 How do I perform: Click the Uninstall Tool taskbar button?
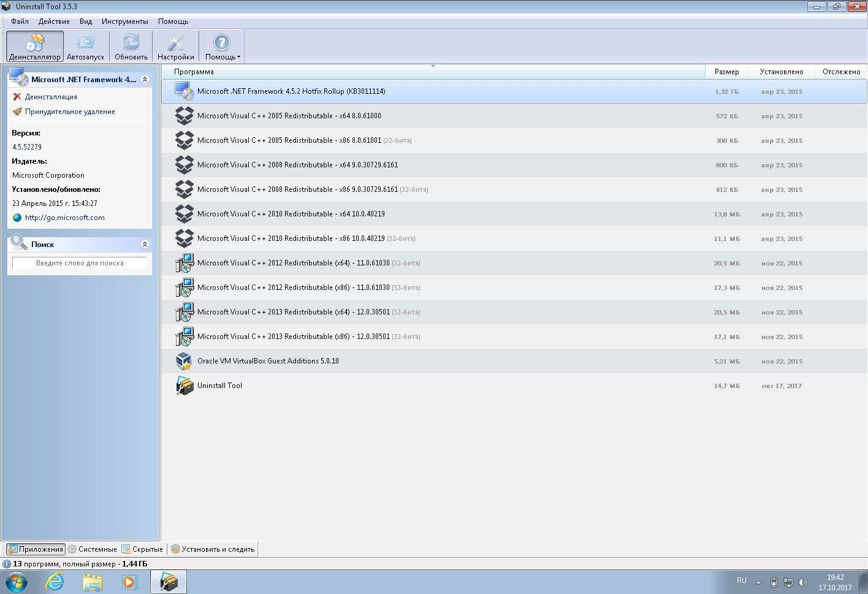click(169, 582)
